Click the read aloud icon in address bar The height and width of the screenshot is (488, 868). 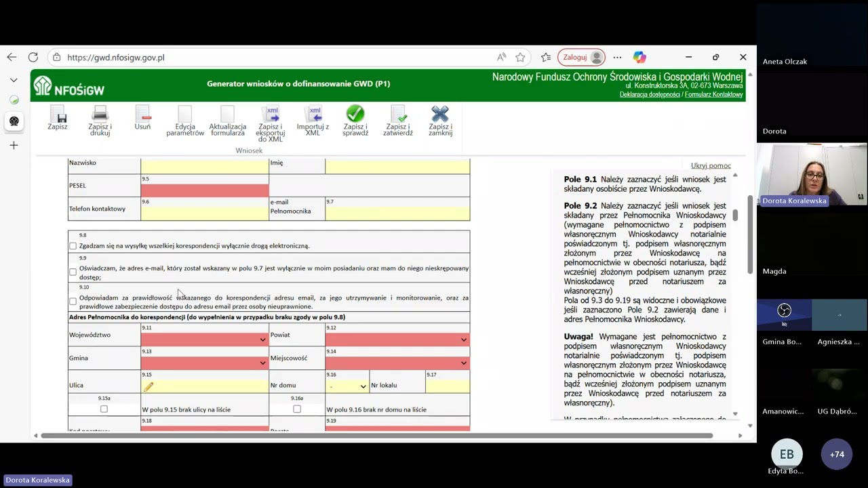(501, 58)
